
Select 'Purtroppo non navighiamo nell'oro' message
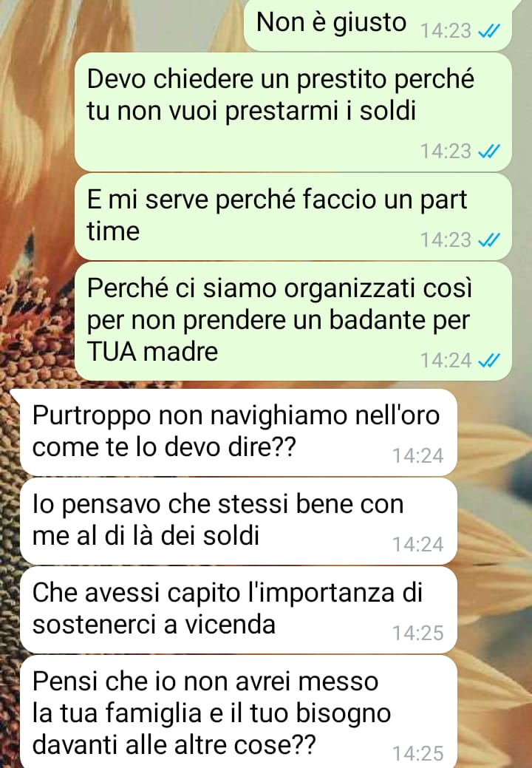tap(239, 432)
